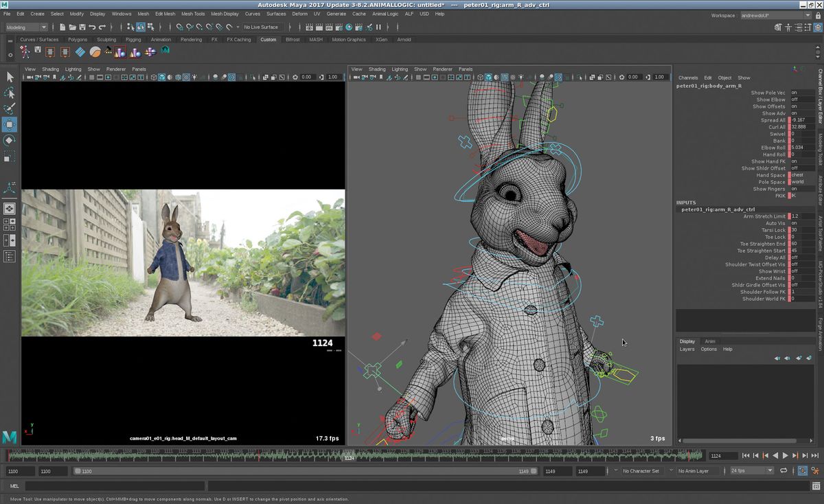Open Options under the Display panel

(709, 349)
